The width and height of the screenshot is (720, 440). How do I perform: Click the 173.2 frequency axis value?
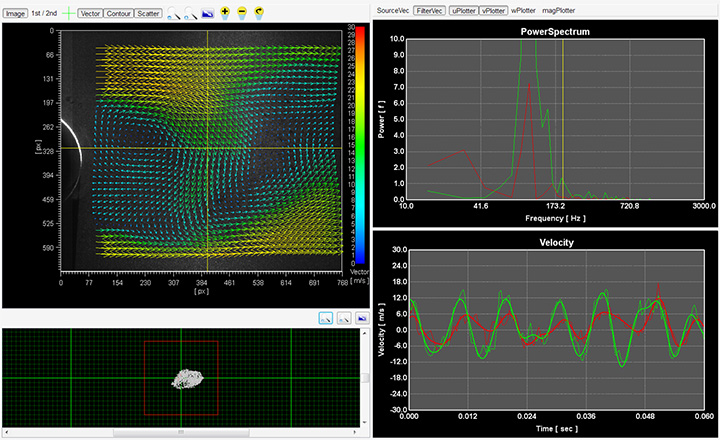[555, 206]
